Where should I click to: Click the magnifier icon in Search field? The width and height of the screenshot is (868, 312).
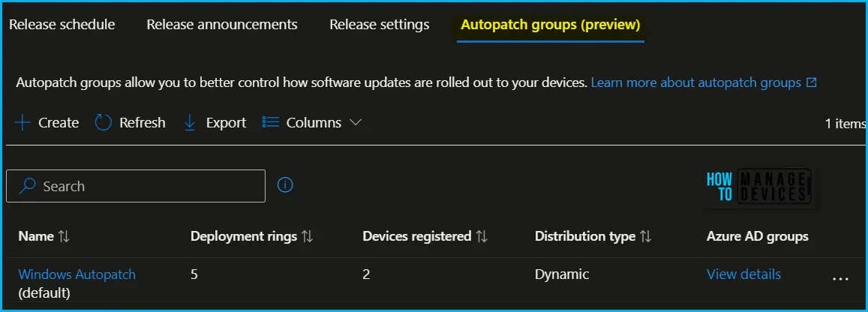tap(27, 186)
